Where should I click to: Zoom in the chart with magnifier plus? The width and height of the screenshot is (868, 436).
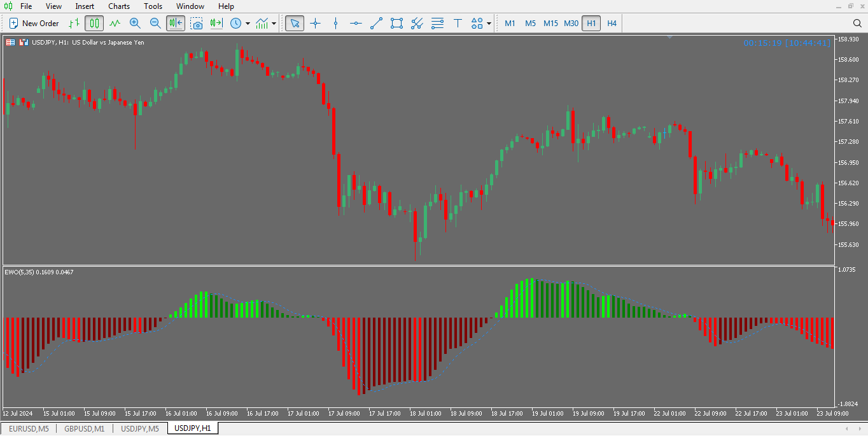click(x=135, y=24)
